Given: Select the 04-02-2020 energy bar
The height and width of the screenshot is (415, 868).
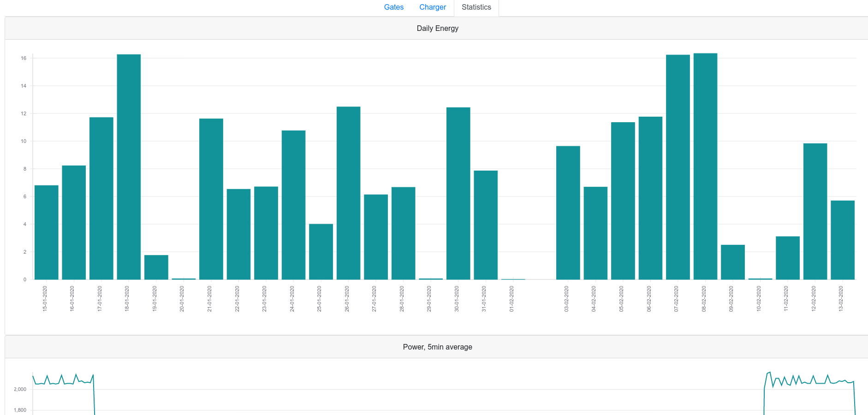Looking at the screenshot, I should tap(595, 233).
